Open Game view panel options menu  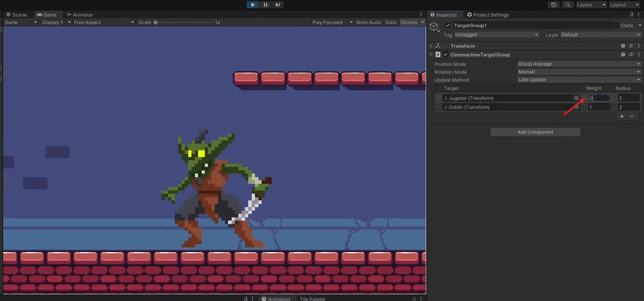tap(421, 15)
